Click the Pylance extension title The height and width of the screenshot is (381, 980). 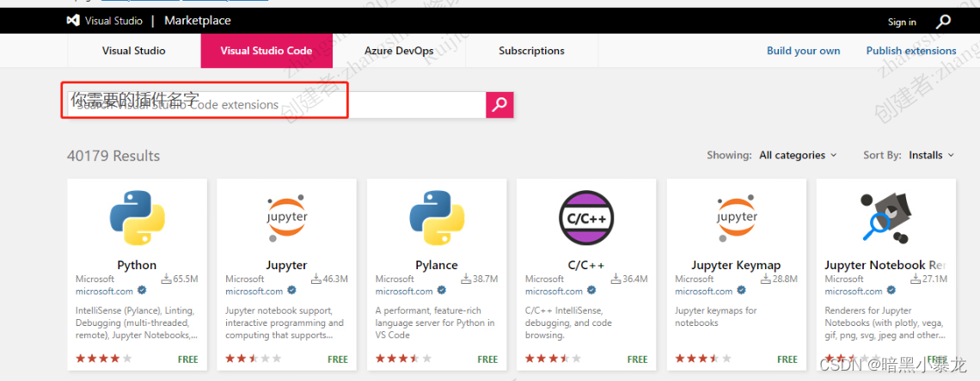click(437, 265)
